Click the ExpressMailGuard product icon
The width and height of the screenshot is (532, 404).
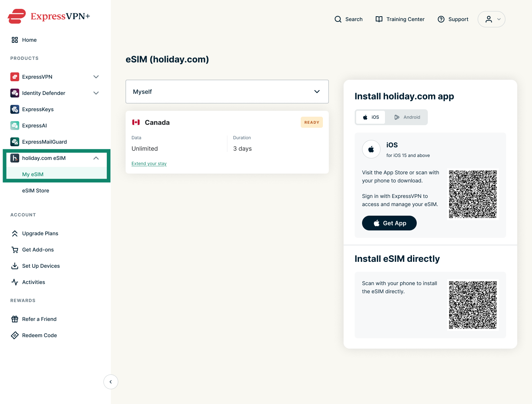point(15,142)
